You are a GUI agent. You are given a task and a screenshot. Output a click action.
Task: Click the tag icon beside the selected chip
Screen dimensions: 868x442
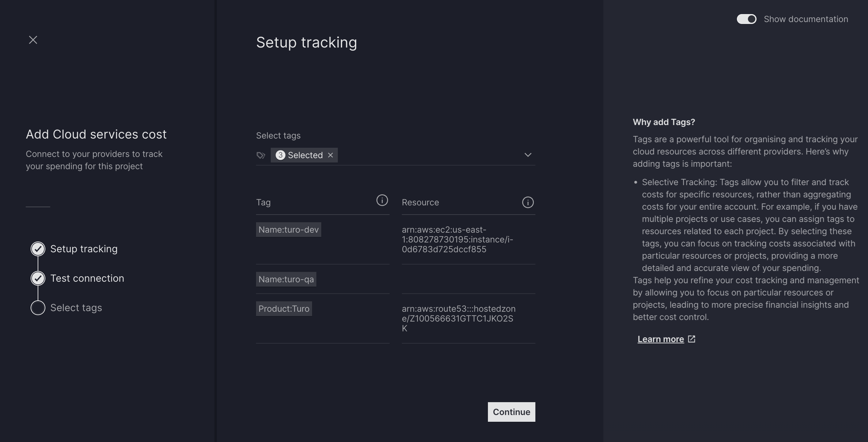click(261, 155)
